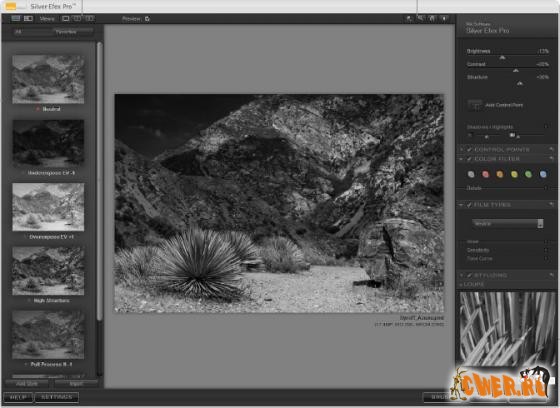Expand the Stylizing section
Image resolution: width=560 pixels, height=408 pixels.
point(461,275)
